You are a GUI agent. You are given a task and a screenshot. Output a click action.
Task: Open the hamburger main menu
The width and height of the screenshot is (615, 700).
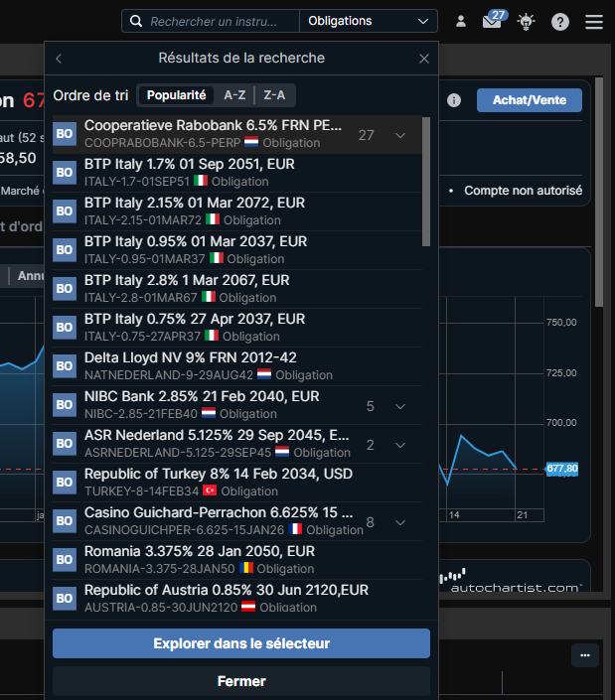pyautogui.click(x=594, y=22)
